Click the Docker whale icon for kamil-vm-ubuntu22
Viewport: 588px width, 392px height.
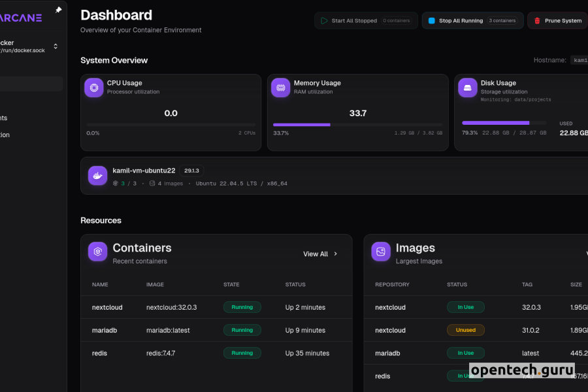pos(97,176)
